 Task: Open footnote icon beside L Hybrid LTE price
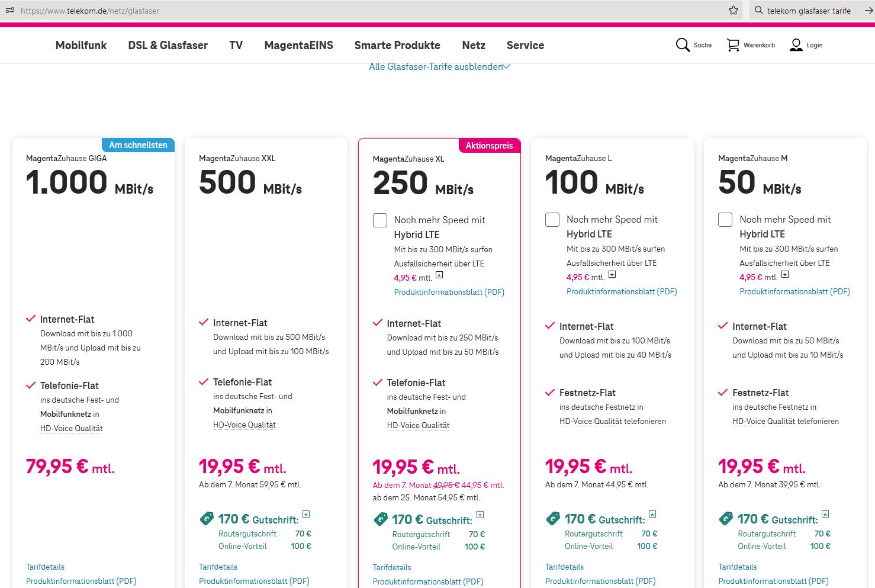[x=612, y=274]
